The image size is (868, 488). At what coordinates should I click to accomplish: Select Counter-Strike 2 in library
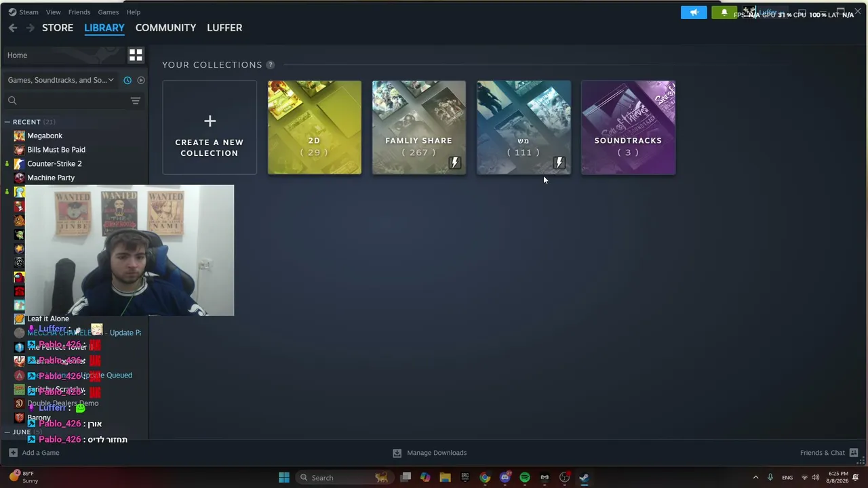[54, 164]
